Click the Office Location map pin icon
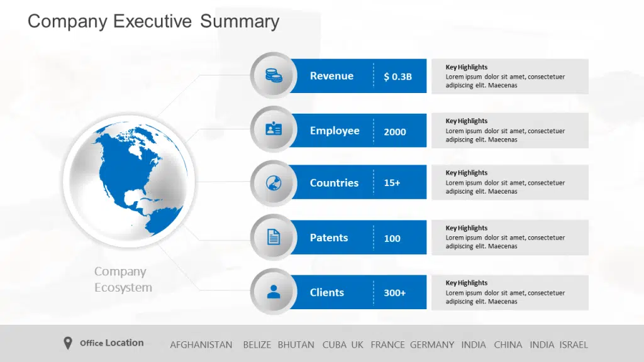 (x=68, y=343)
